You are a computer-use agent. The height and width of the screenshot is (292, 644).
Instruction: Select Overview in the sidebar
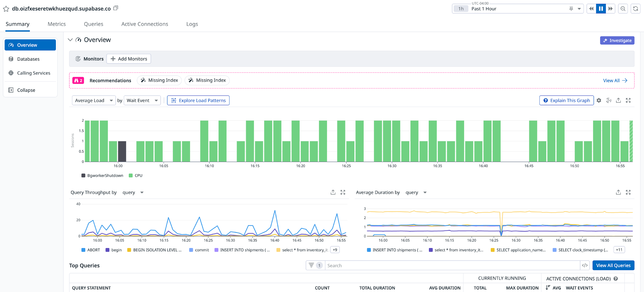click(30, 45)
